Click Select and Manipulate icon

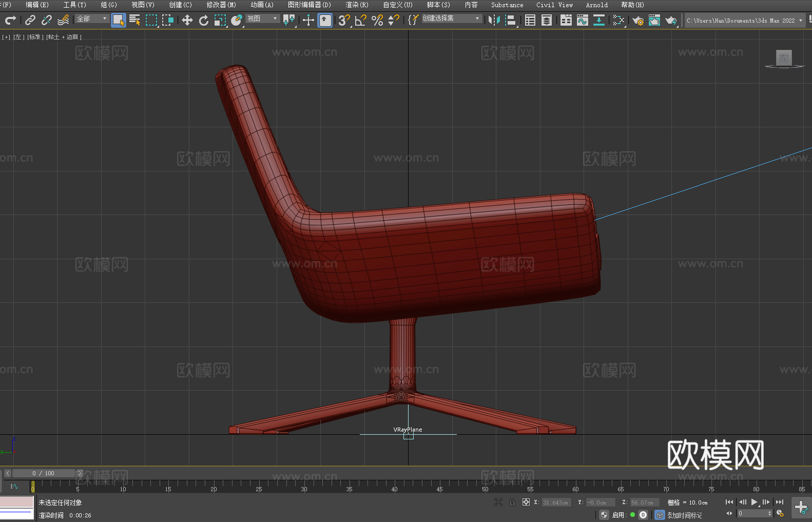308,20
